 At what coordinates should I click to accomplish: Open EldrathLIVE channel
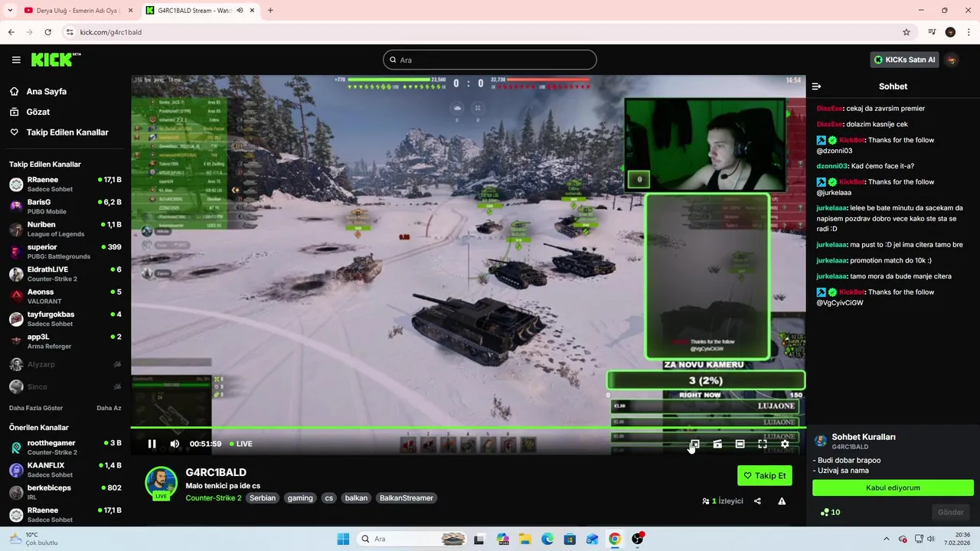65,274
